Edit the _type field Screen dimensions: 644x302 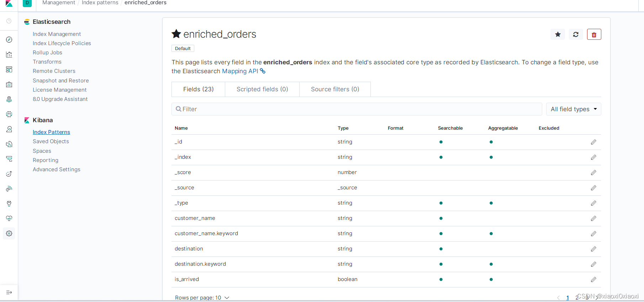593,203
